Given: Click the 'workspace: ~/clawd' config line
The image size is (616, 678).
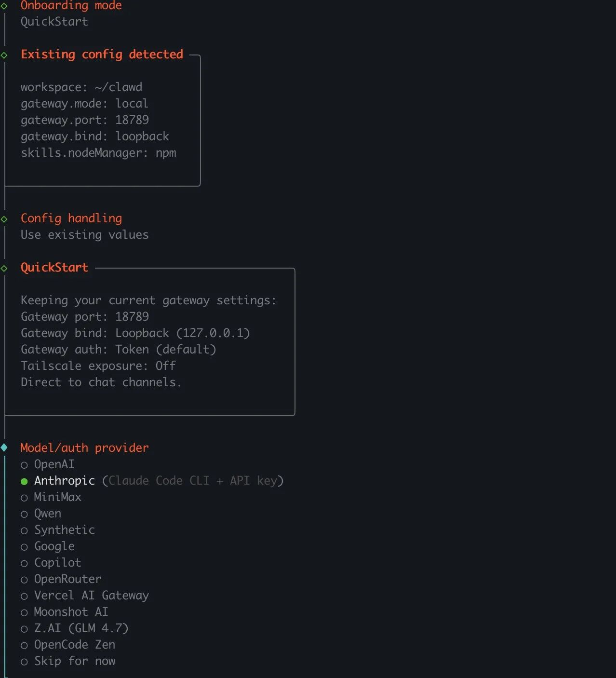Looking at the screenshot, I should pyautogui.click(x=81, y=87).
